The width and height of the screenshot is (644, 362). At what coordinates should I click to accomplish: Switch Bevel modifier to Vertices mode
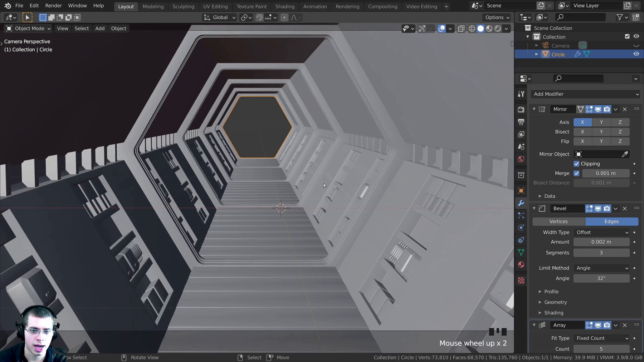pos(558,222)
